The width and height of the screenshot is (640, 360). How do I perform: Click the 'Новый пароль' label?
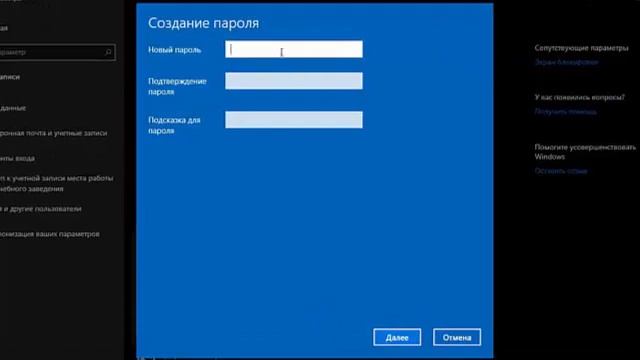175,50
